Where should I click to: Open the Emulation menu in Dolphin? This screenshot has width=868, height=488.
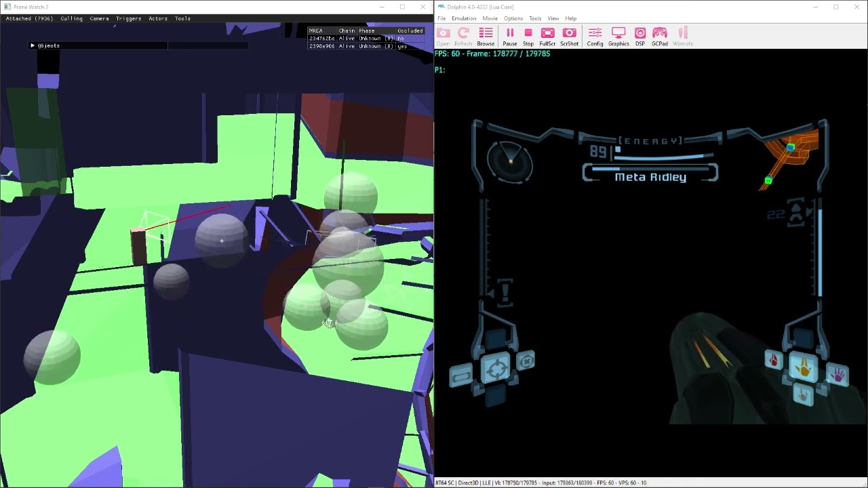(x=464, y=18)
